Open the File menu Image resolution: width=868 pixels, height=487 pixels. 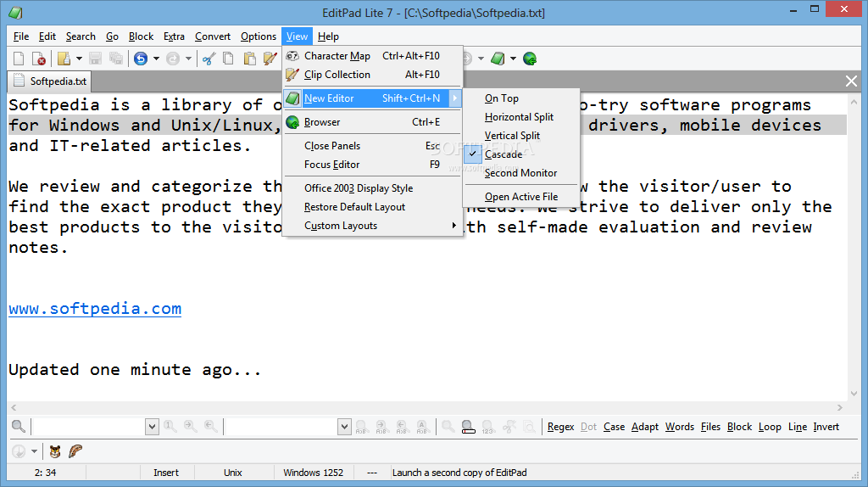click(21, 36)
